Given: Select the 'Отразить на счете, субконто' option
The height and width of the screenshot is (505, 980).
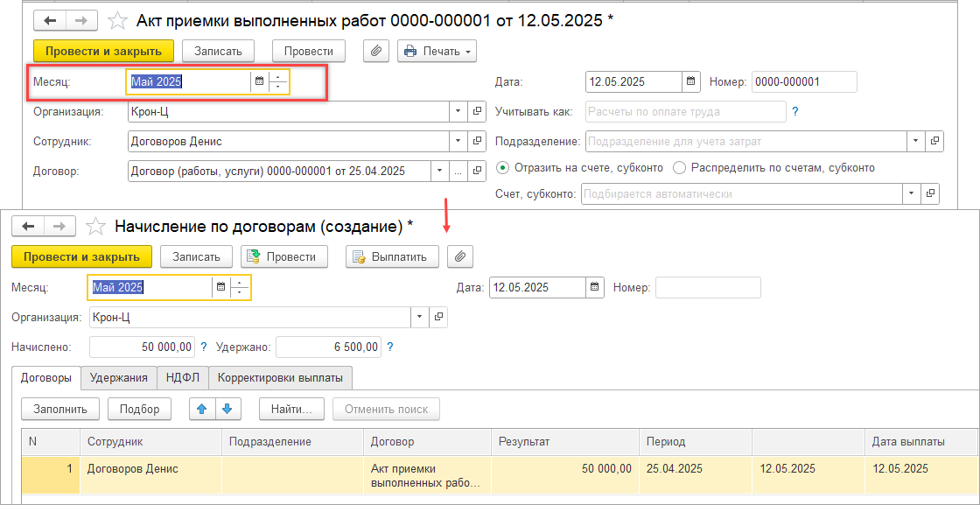Looking at the screenshot, I should point(502,167).
